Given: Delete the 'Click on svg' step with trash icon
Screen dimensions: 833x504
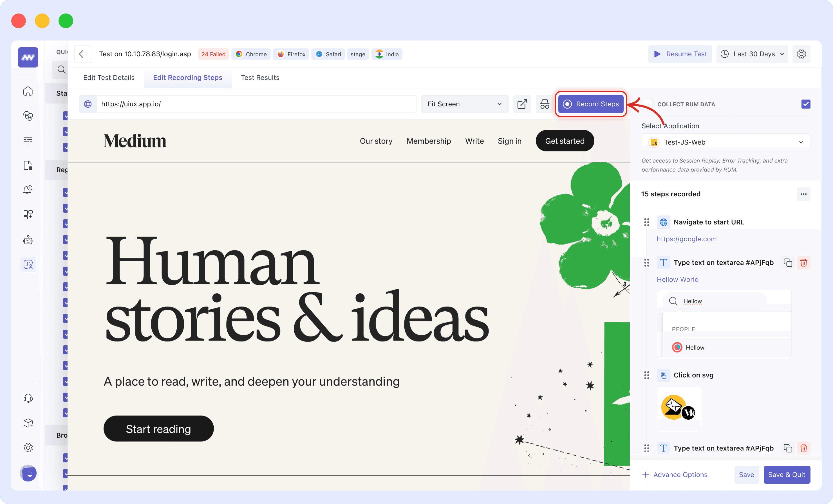Looking at the screenshot, I should click(804, 375).
